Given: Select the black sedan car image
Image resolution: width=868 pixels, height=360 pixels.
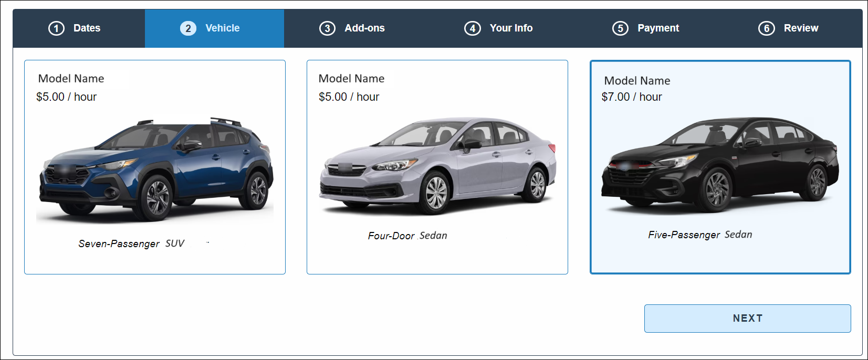Looking at the screenshot, I should pyautogui.click(x=719, y=165).
